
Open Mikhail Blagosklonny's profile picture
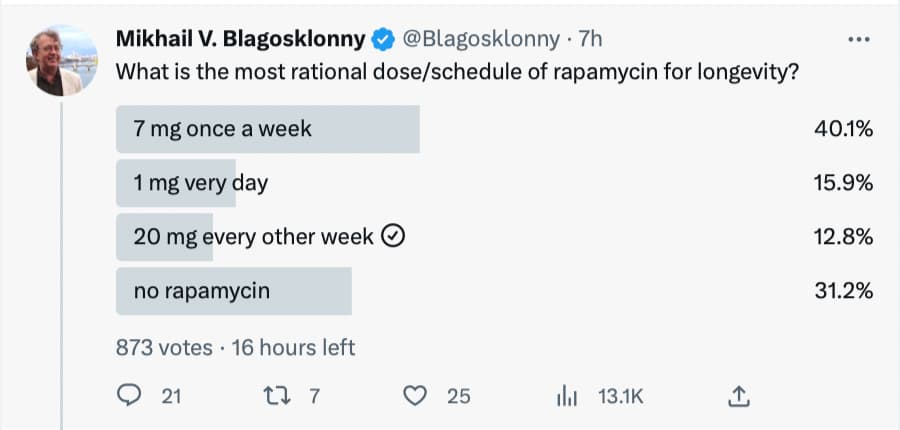pos(62,61)
